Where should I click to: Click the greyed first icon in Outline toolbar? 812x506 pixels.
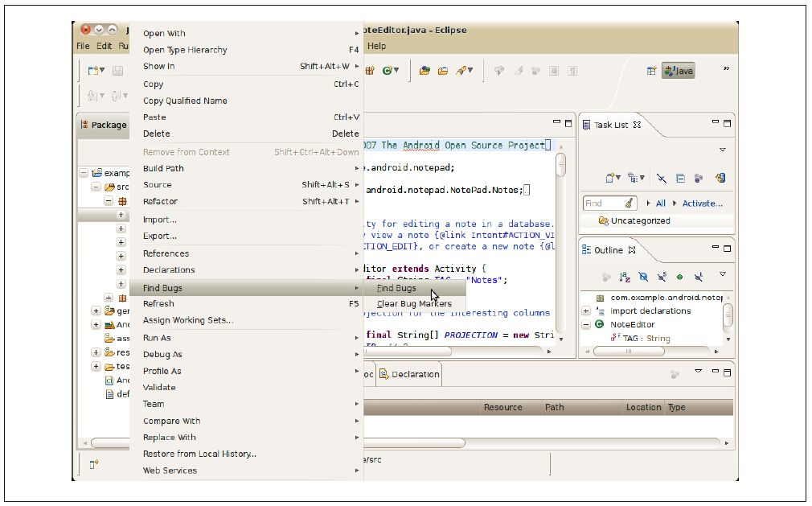[606, 277]
